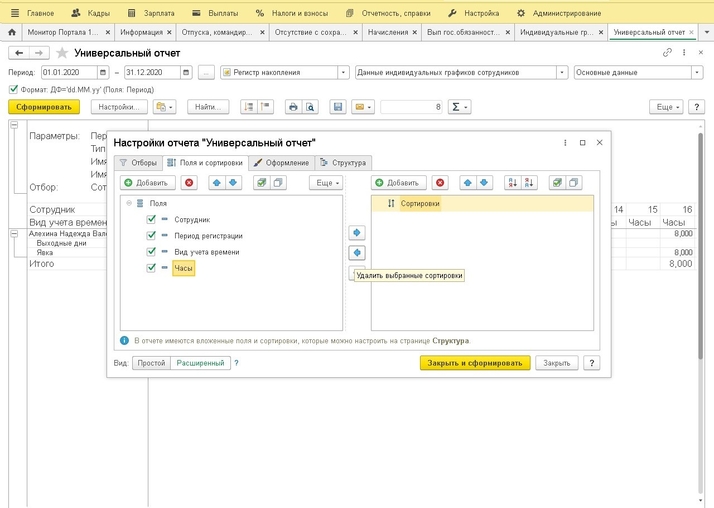Uncheck the Сотрудник field checkbox

tap(151, 219)
